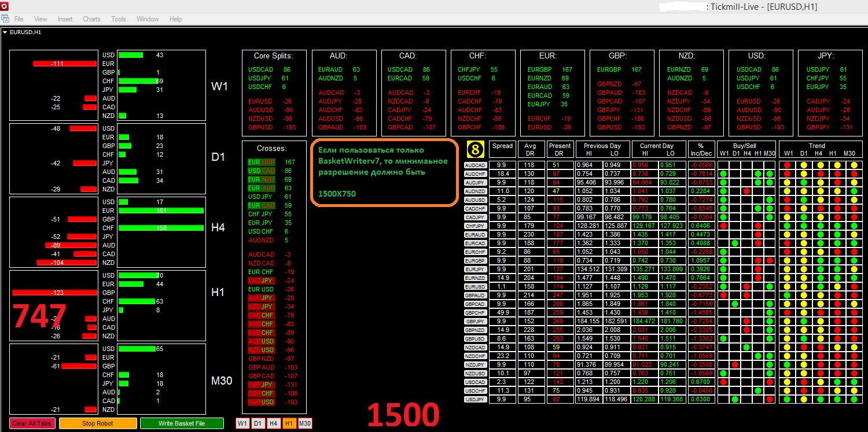
Task: Click the % Inc/Dec column header
Action: 701,149
